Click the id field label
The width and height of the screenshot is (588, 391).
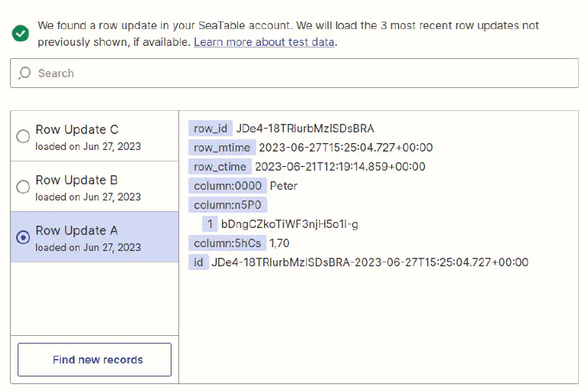(198, 262)
